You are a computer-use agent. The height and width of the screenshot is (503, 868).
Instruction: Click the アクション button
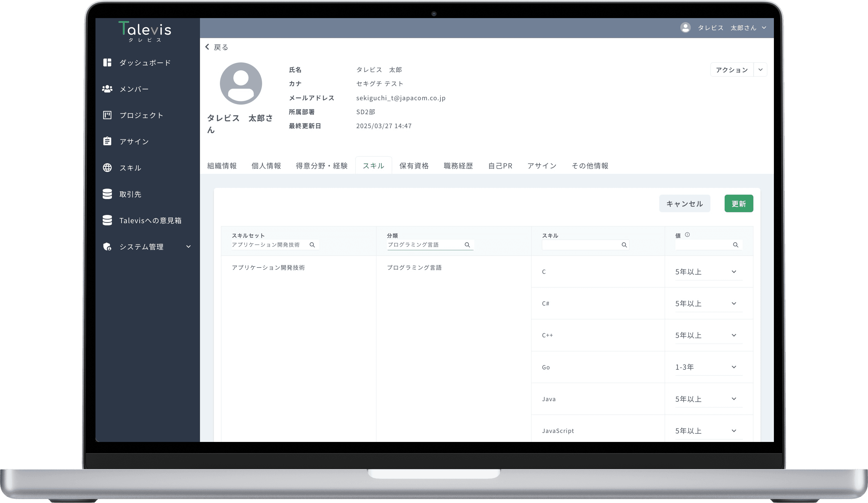point(731,70)
